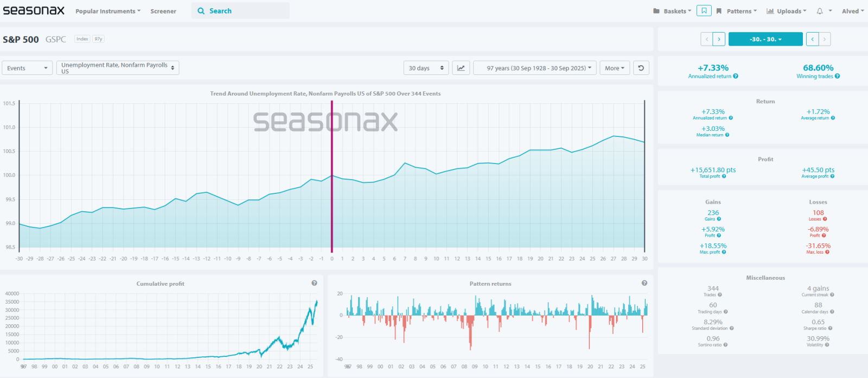Open the Events type dropdown
Viewport: 868px width, 378px height.
coord(27,68)
